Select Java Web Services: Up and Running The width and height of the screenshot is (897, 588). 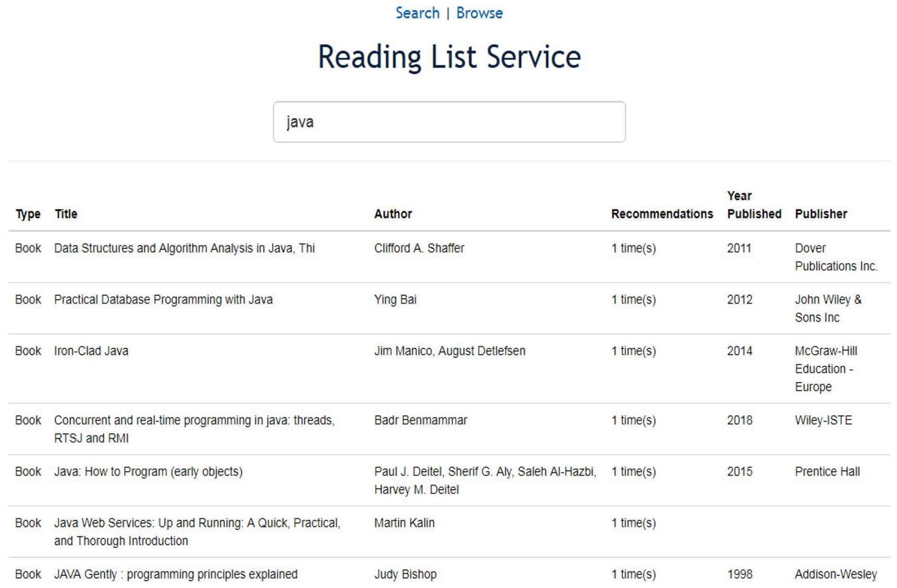pos(197,532)
